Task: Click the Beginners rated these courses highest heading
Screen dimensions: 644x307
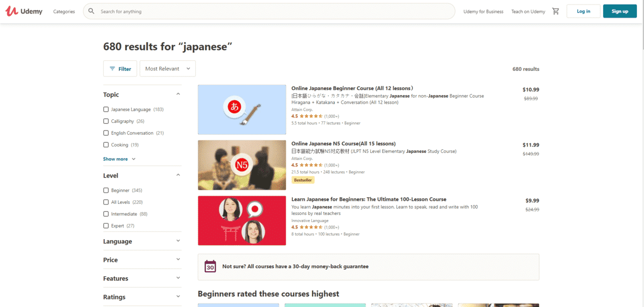Action: 268,294
